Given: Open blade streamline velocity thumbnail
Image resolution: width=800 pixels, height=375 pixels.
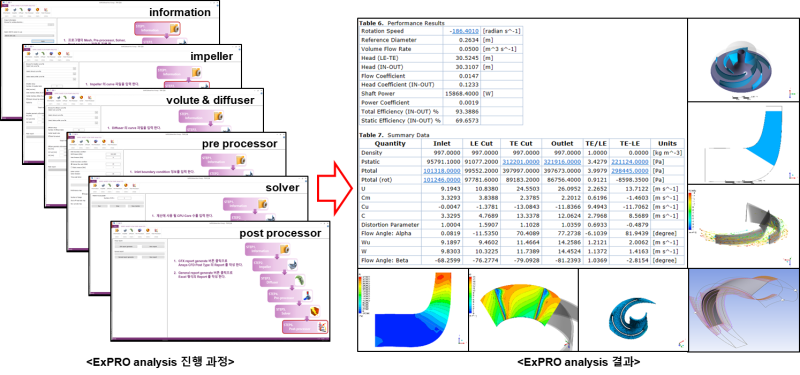Looking at the screenshot, I should (x=744, y=226).
